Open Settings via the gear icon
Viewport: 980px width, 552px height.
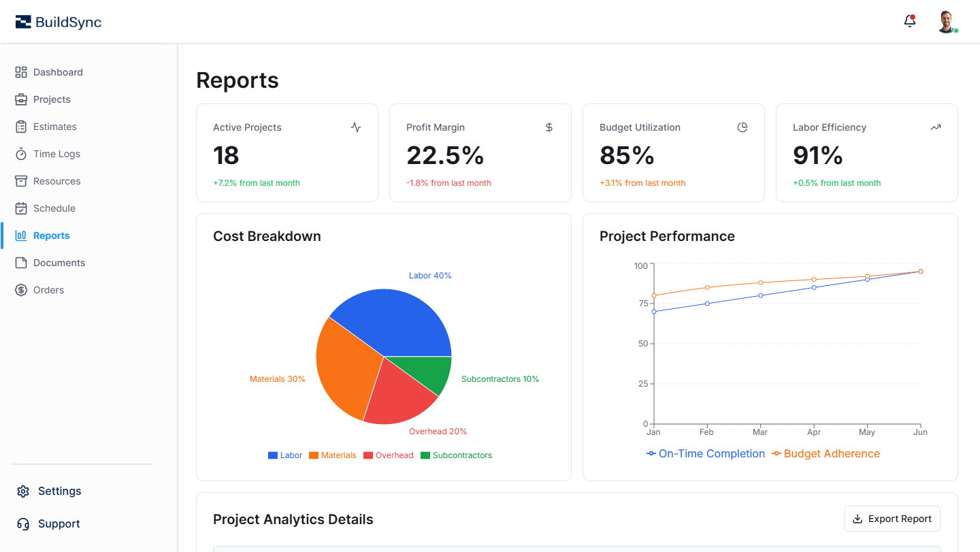pyautogui.click(x=22, y=491)
